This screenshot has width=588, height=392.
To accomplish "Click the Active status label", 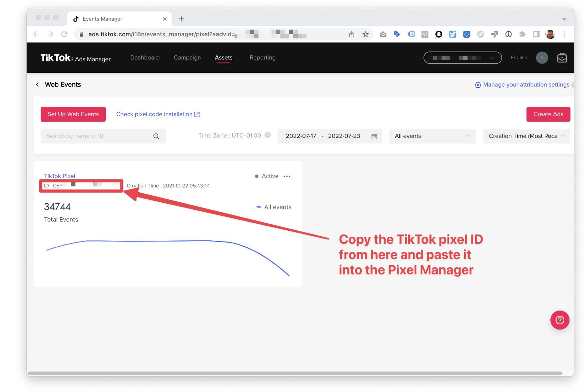I will [270, 176].
